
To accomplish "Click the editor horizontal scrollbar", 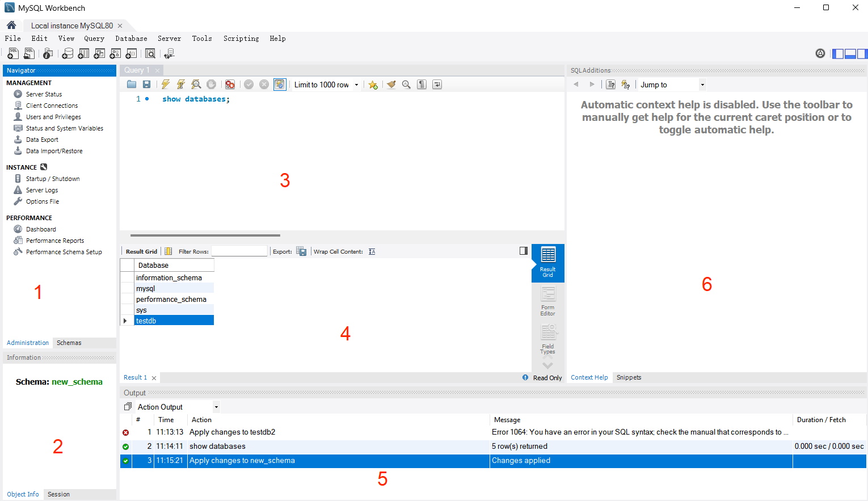I will point(205,235).
